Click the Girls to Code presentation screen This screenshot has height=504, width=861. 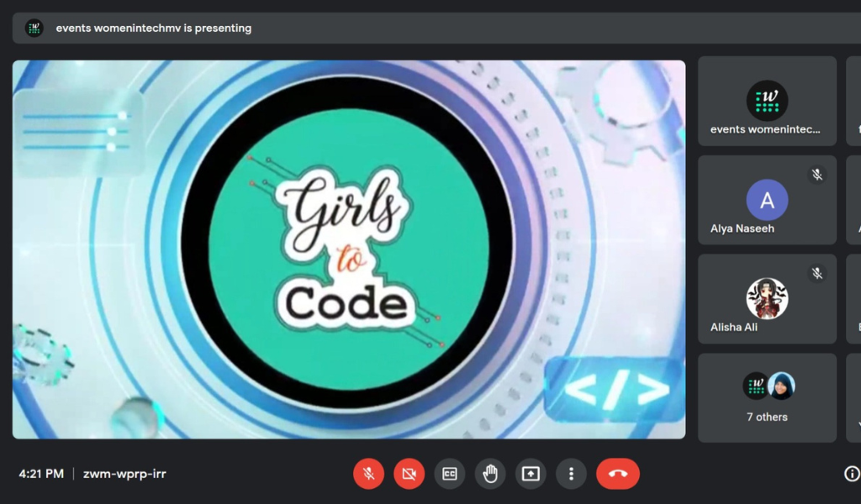(x=349, y=249)
